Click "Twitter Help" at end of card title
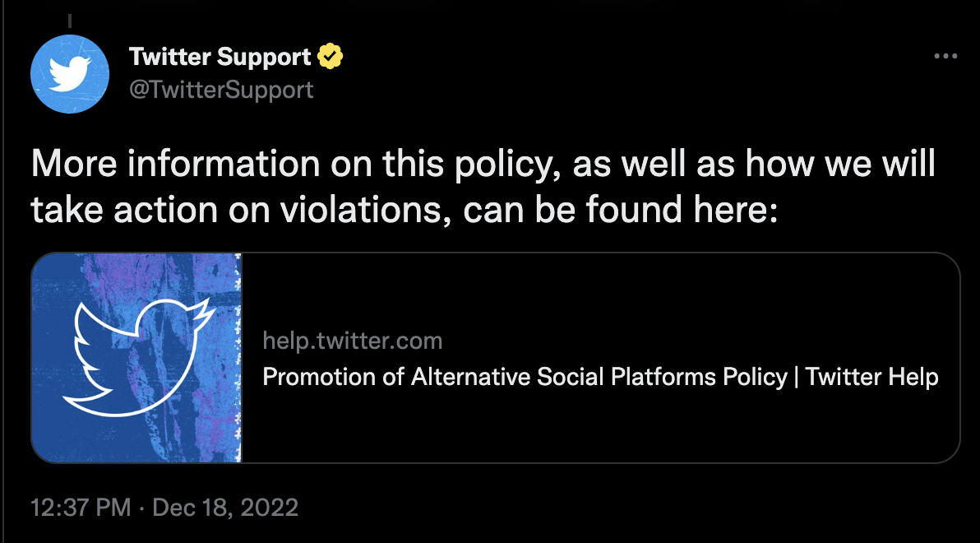 871,377
